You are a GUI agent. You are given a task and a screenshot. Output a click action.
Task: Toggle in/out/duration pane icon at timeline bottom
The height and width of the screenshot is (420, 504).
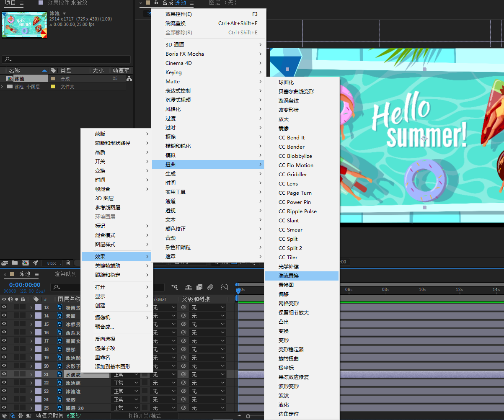21,416
